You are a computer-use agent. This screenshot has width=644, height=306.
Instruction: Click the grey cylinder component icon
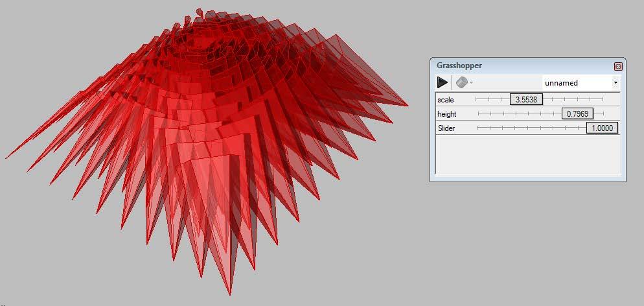(462, 82)
